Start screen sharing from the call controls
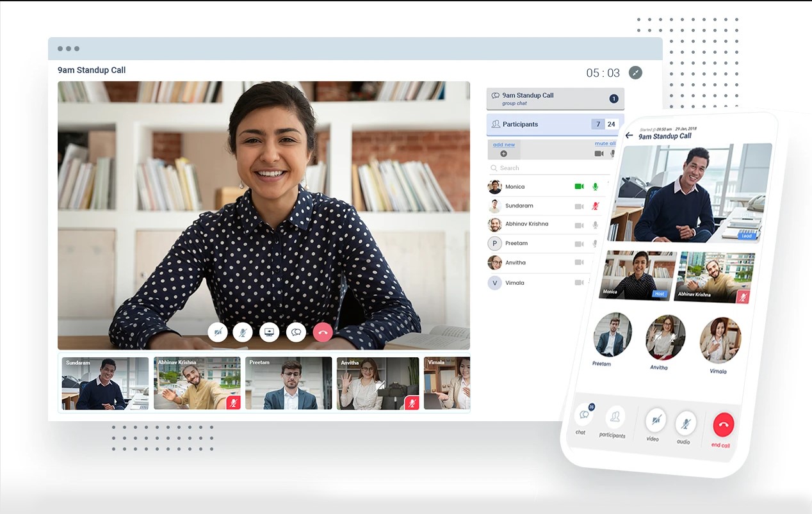This screenshot has width=812, height=514. click(x=269, y=332)
